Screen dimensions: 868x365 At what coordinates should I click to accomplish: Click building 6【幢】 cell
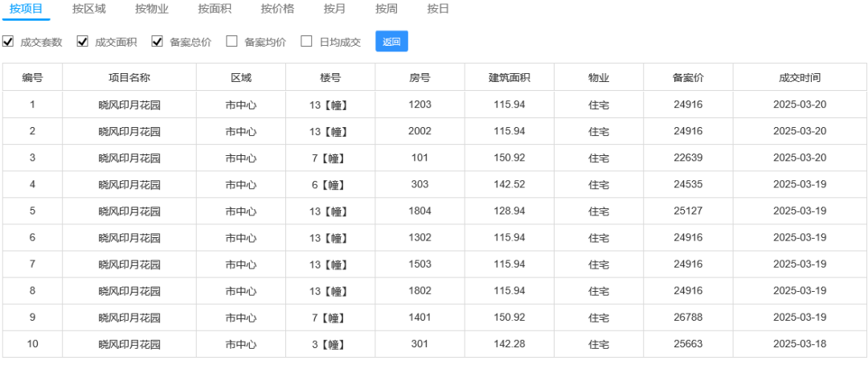(330, 184)
